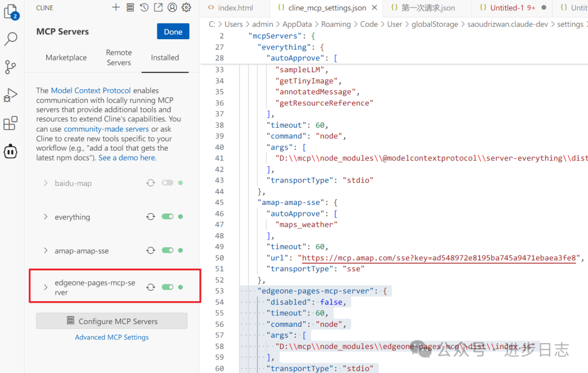588x373 pixels.
Task: Select the Code breadcrumb segment
Action: point(369,24)
